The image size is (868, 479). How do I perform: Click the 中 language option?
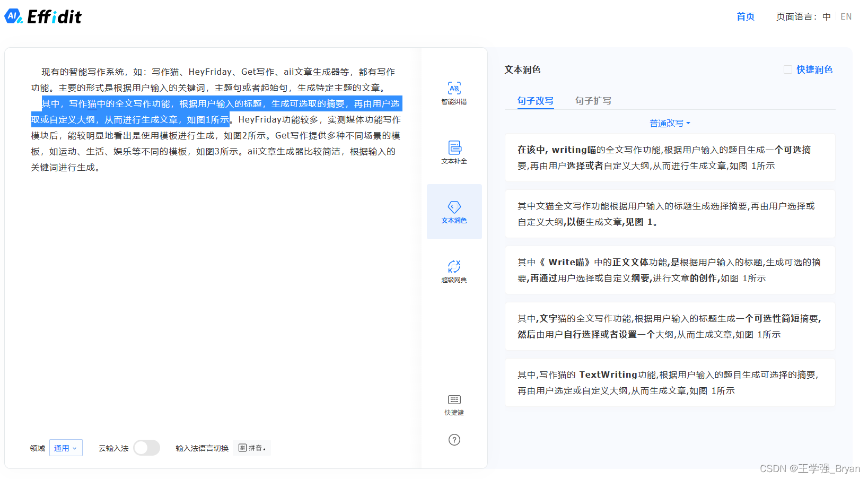point(826,16)
